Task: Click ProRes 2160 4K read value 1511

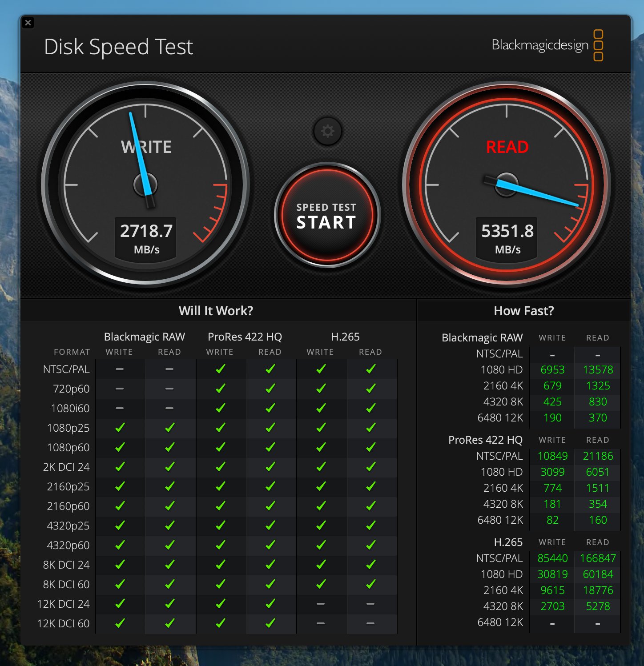Action: pos(598,488)
